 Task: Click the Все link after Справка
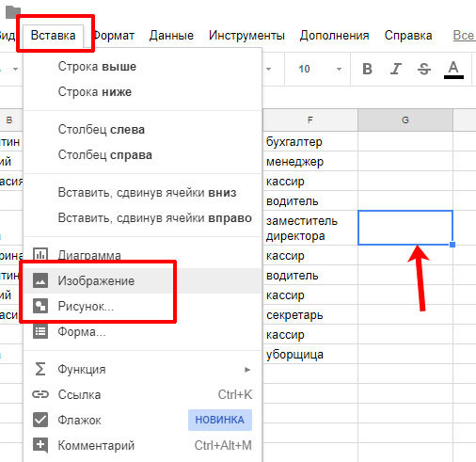(464, 35)
